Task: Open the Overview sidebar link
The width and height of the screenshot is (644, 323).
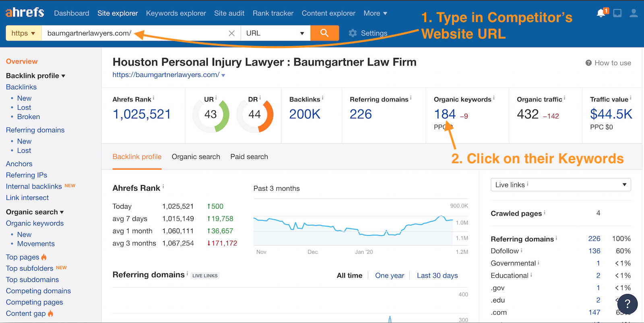Action: 22,61
